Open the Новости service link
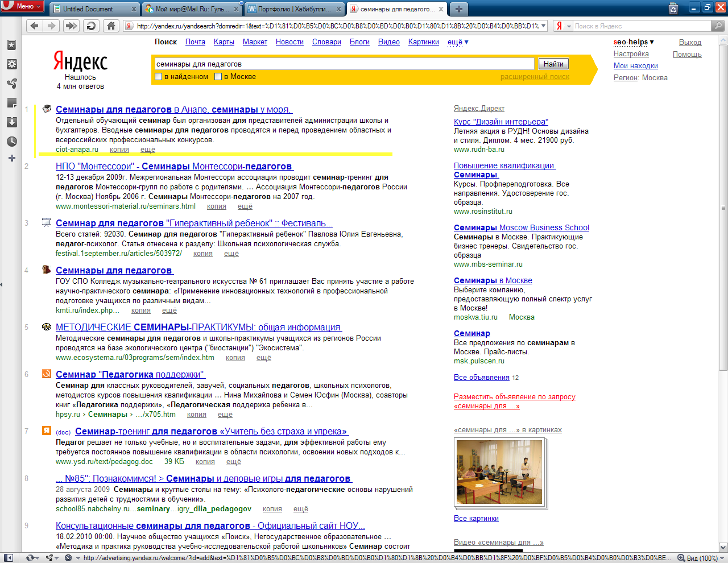 point(289,42)
